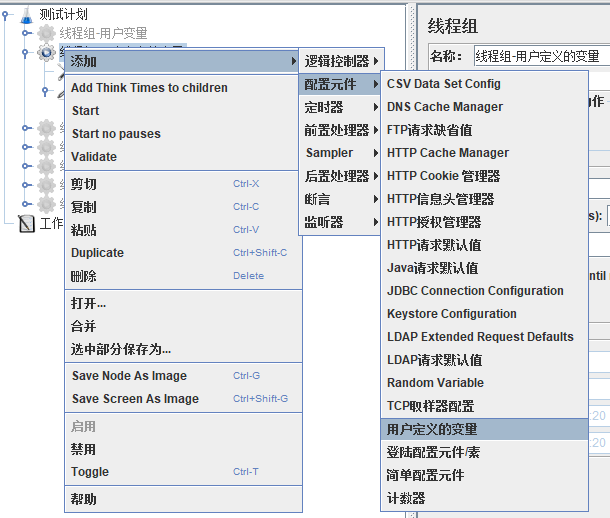Choose 剪切 from the context menu
The image size is (610, 518).
point(183,184)
